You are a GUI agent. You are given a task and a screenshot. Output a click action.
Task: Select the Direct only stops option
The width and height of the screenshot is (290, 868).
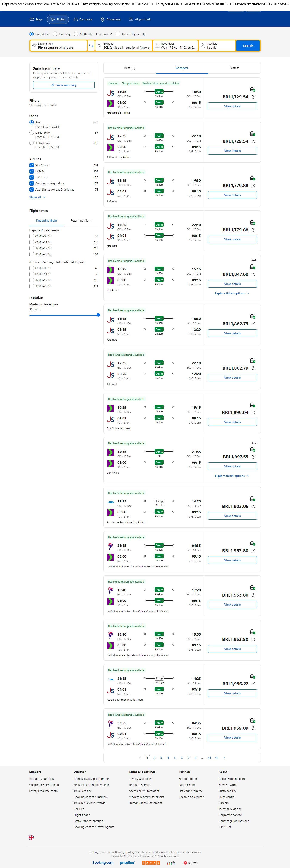click(32, 133)
